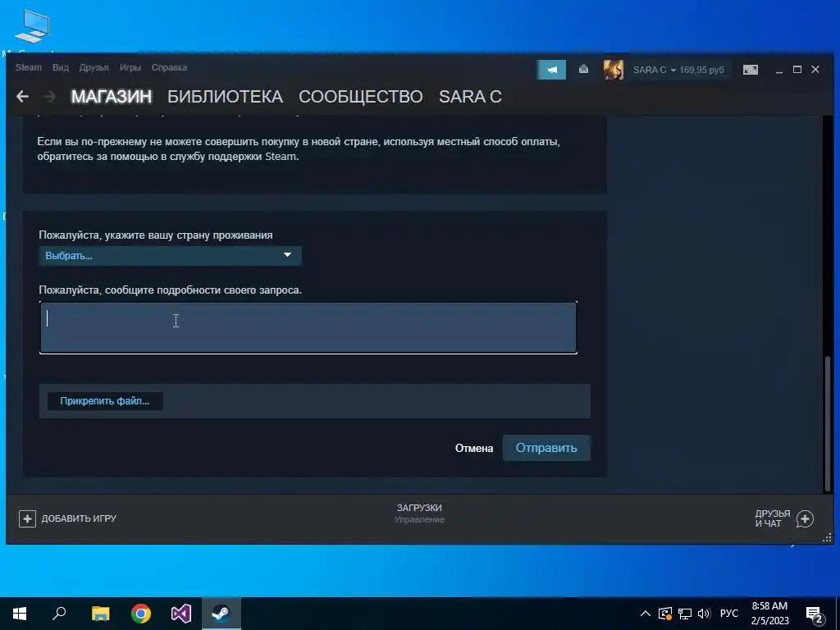Switch to the БИБЛИОТЕКА tab
Image resolution: width=840 pixels, height=630 pixels.
click(225, 97)
